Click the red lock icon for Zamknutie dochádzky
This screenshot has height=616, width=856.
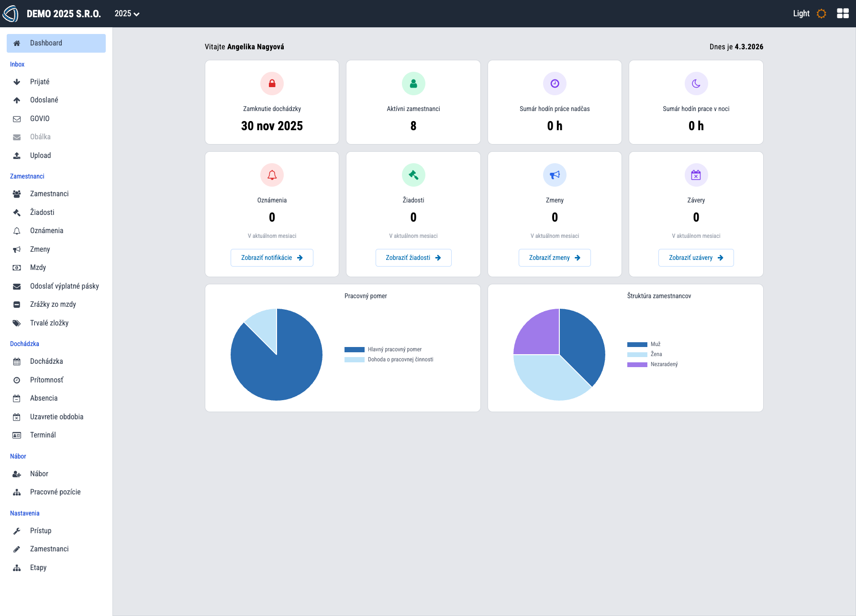pos(272,84)
